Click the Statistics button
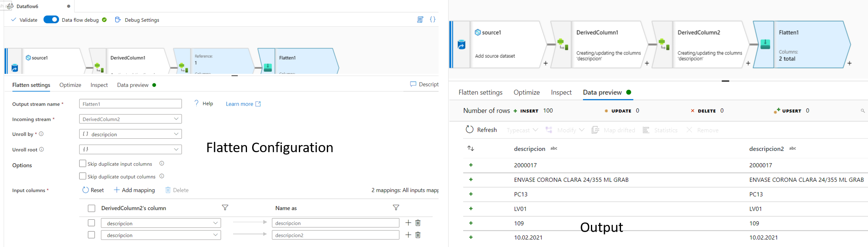Screen dimensions: 868x247 pos(660,130)
